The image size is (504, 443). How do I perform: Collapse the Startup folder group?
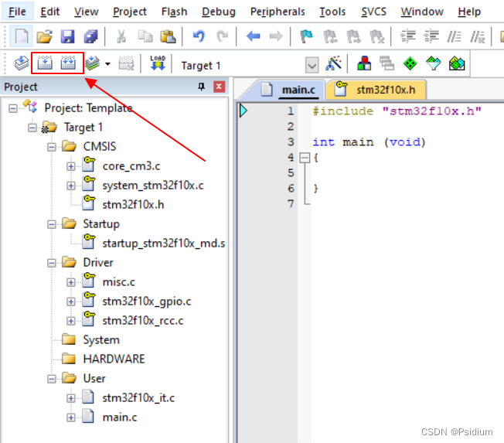[x=52, y=224]
